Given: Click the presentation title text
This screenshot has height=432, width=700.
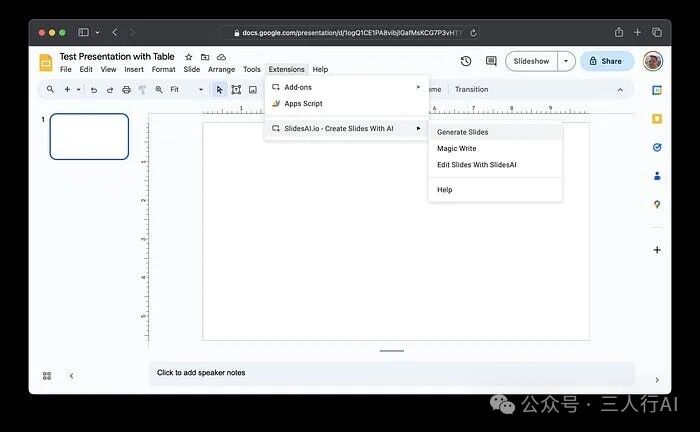Looking at the screenshot, I should pyautogui.click(x=117, y=57).
